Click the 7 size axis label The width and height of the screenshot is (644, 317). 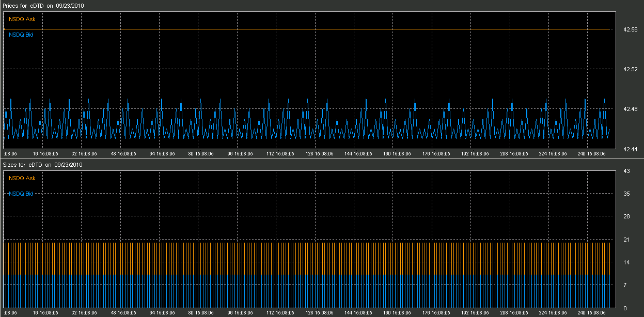[625, 285]
